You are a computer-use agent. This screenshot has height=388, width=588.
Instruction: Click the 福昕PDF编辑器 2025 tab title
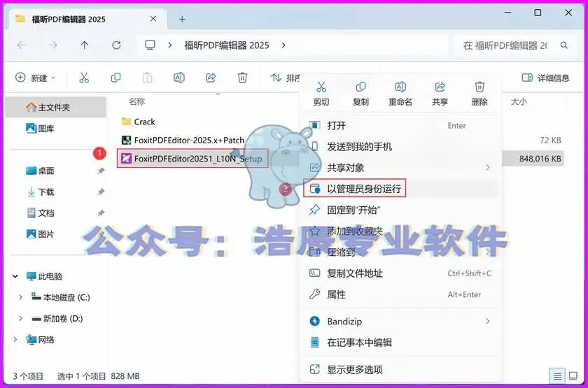click(69, 20)
